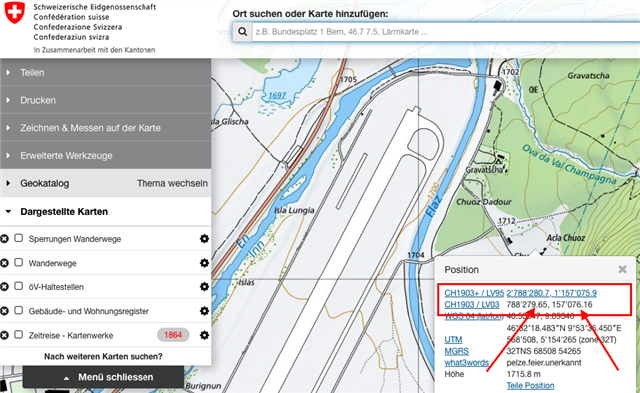Click LV95 coordinates 2'788'280.7, 1'157'075.9
The image size is (640, 393).
coord(551,293)
